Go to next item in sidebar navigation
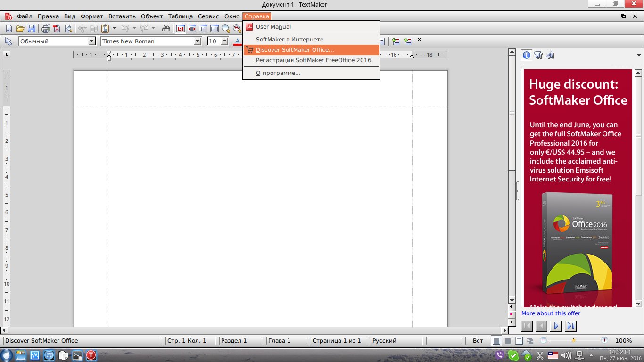644x362 pixels. 556,326
